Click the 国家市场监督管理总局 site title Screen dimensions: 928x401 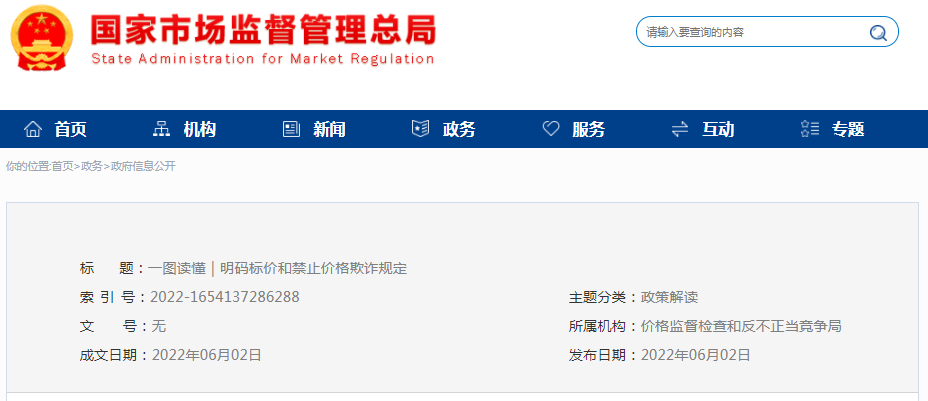[x=263, y=29]
